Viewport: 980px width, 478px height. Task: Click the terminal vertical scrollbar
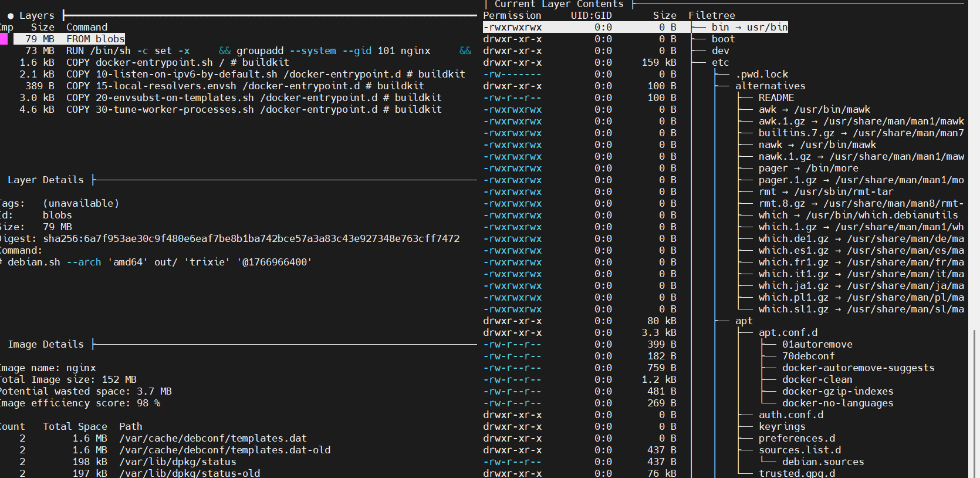point(974,403)
